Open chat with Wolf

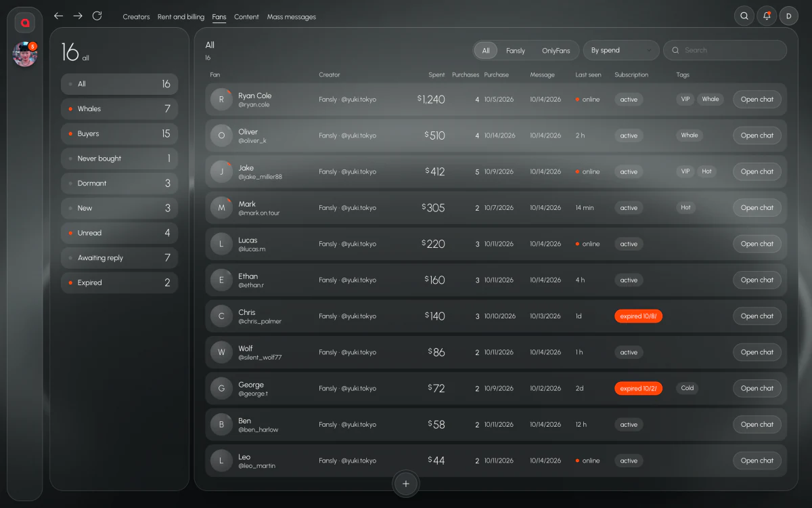pos(757,352)
